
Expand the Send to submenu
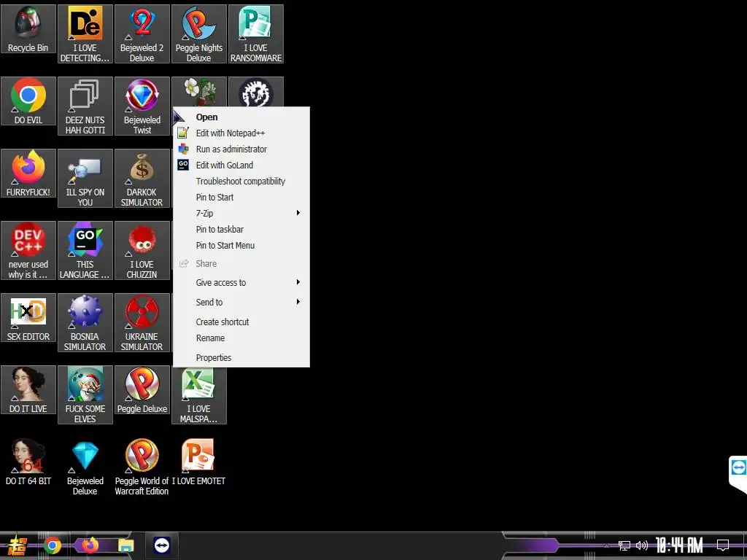coord(241,303)
